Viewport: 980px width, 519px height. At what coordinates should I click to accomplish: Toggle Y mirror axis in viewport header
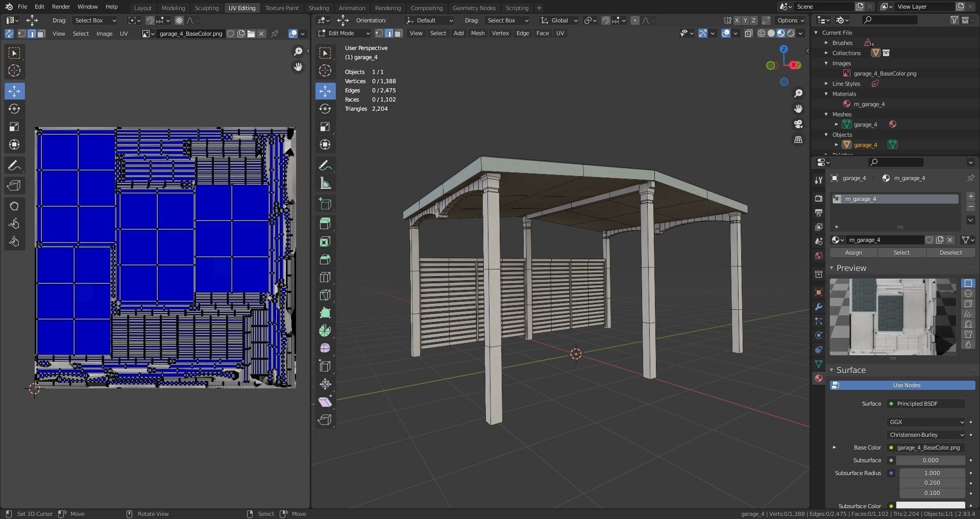point(745,20)
